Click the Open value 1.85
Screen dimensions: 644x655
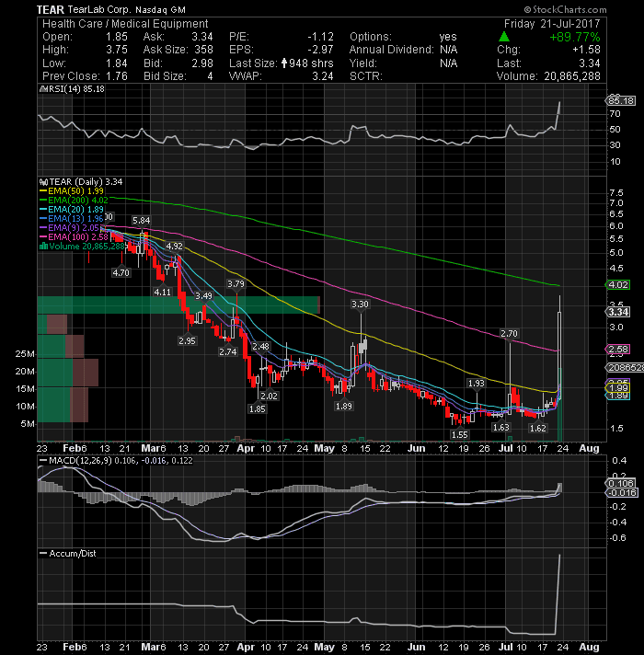pos(117,37)
